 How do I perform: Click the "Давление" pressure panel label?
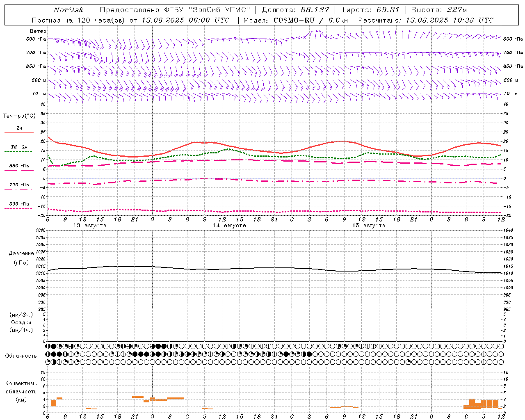(21, 253)
